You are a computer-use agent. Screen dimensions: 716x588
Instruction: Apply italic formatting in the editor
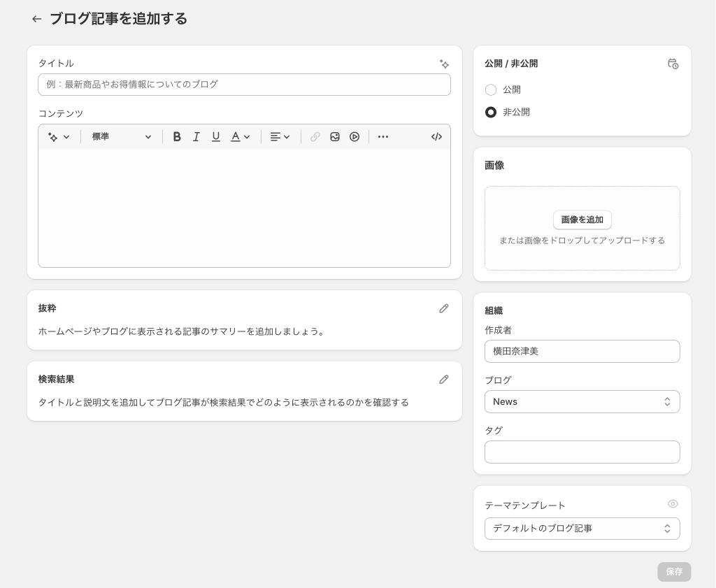[x=196, y=137]
